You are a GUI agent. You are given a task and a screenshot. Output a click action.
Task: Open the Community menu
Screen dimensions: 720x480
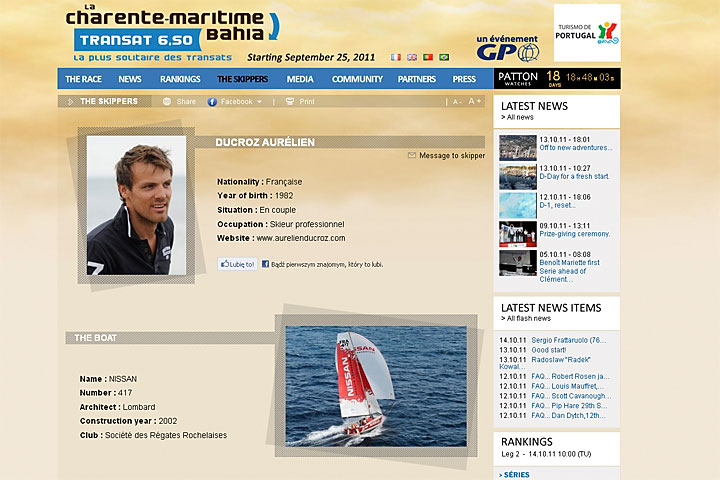(x=357, y=79)
